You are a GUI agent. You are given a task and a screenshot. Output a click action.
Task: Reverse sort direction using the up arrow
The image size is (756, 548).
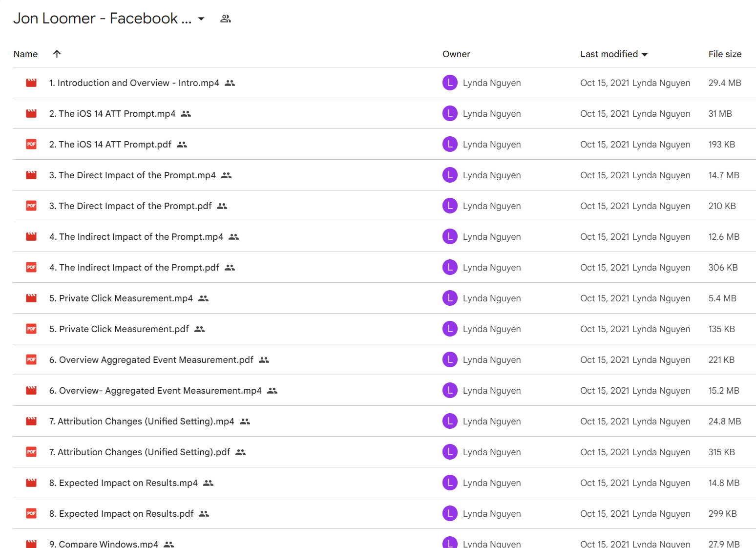click(57, 54)
